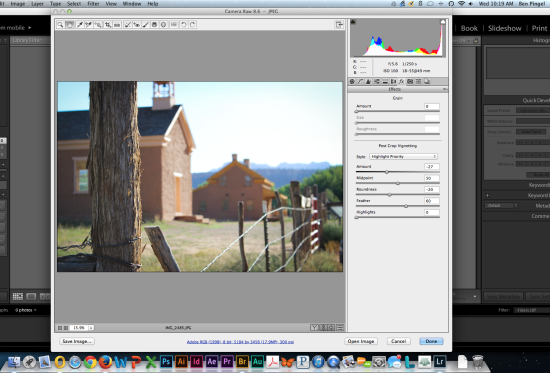Open the Layer menu in menu bar
550x373 pixels.
click(x=38, y=4)
